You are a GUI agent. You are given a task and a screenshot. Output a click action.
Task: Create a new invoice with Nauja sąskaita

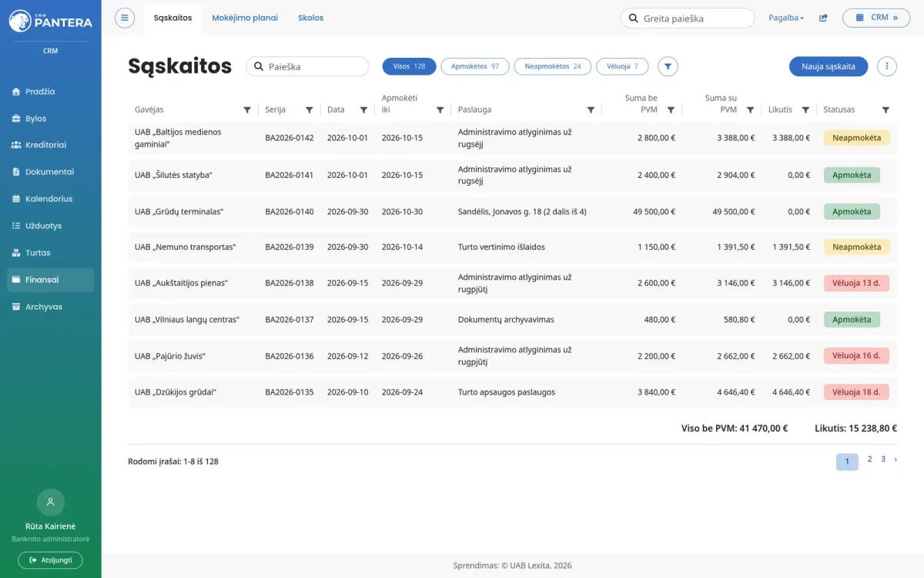pos(829,67)
